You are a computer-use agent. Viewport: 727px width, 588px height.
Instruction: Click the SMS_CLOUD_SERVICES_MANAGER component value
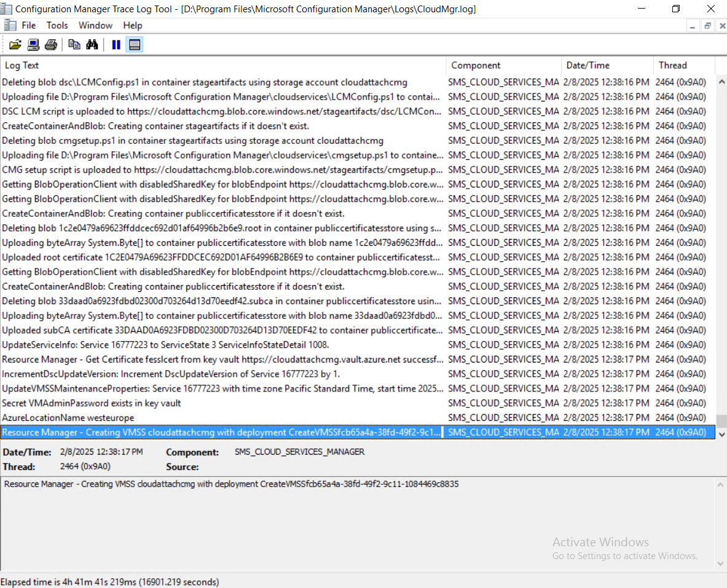click(x=299, y=452)
